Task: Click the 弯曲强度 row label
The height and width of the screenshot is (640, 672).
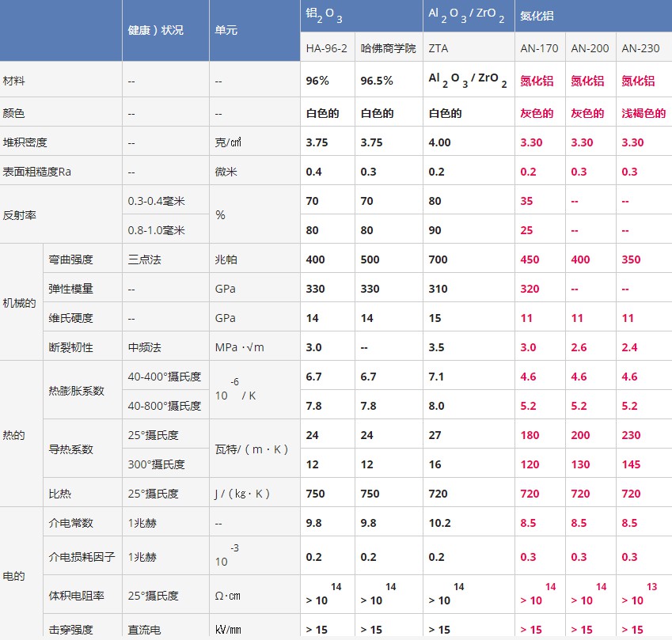Action: 70,259
